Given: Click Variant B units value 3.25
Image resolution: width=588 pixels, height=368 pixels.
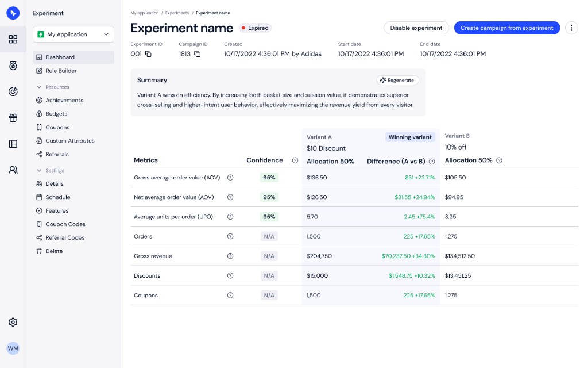Looking at the screenshot, I should (450, 217).
